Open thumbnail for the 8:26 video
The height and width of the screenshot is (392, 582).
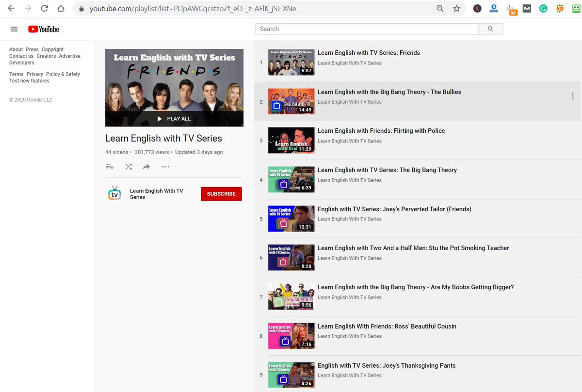291,375
